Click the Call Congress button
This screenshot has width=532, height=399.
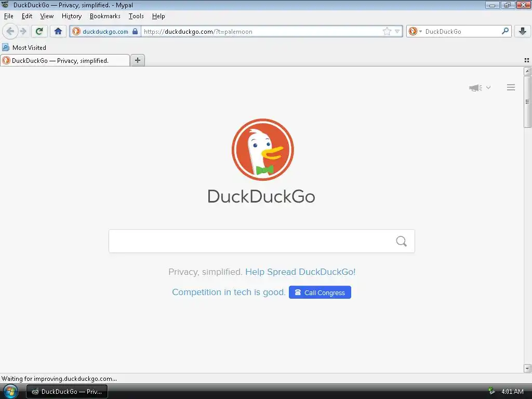320,292
